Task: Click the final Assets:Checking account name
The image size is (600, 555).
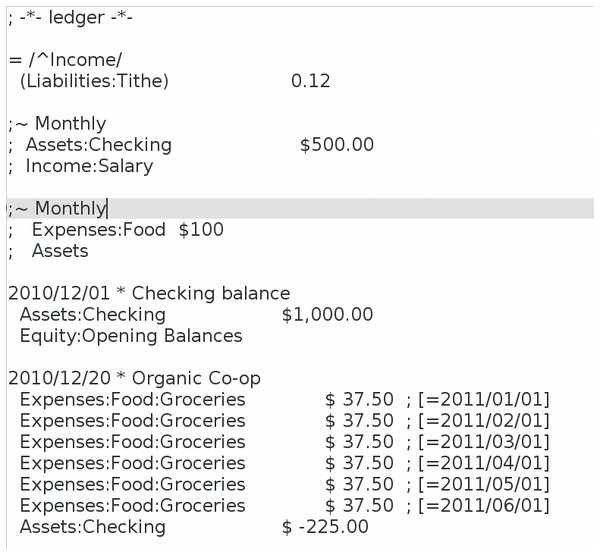Action: point(93,527)
